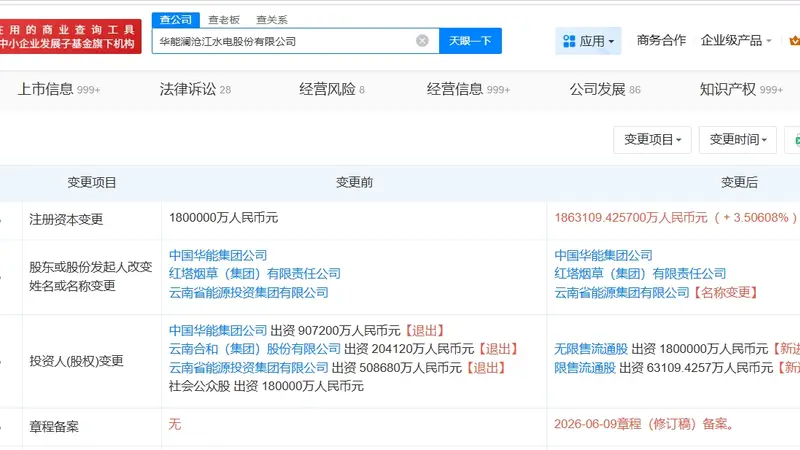
Task: Click the 天眼一下 search button
Action: click(x=470, y=41)
